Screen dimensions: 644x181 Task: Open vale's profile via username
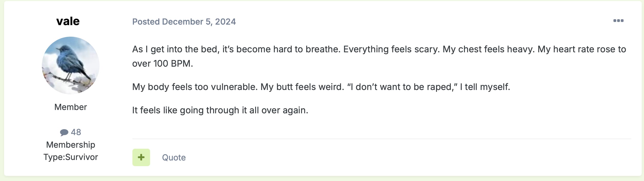[x=68, y=21]
